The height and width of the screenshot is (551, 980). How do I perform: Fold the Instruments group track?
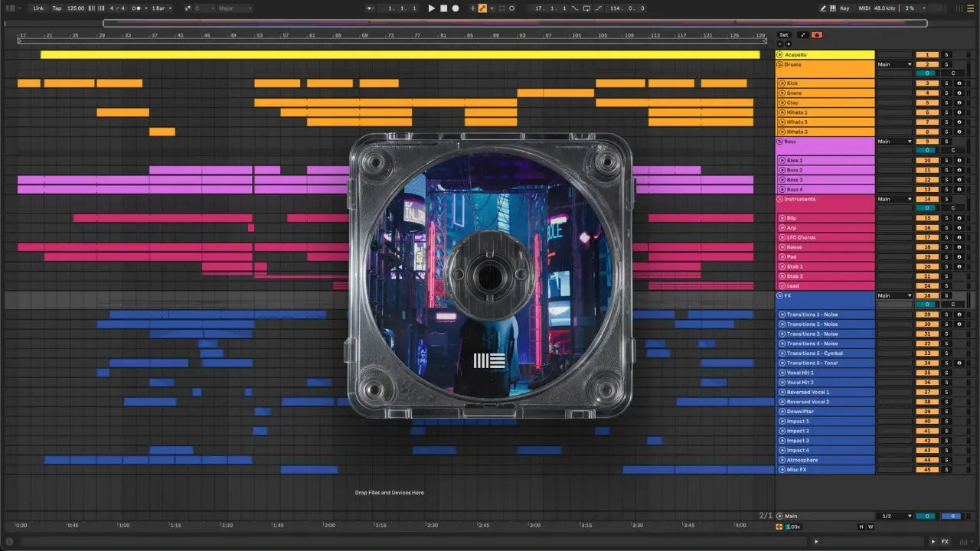(779, 199)
